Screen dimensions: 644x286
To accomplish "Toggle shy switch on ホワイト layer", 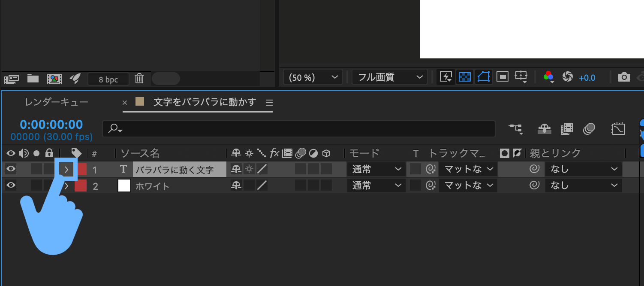I will [x=236, y=186].
